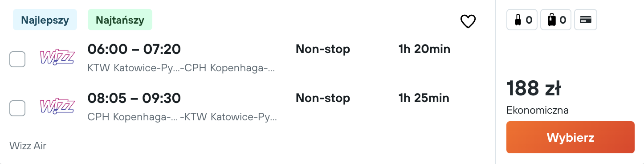Select the Najtańszy tag
644x164 pixels.
coord(120,21)
